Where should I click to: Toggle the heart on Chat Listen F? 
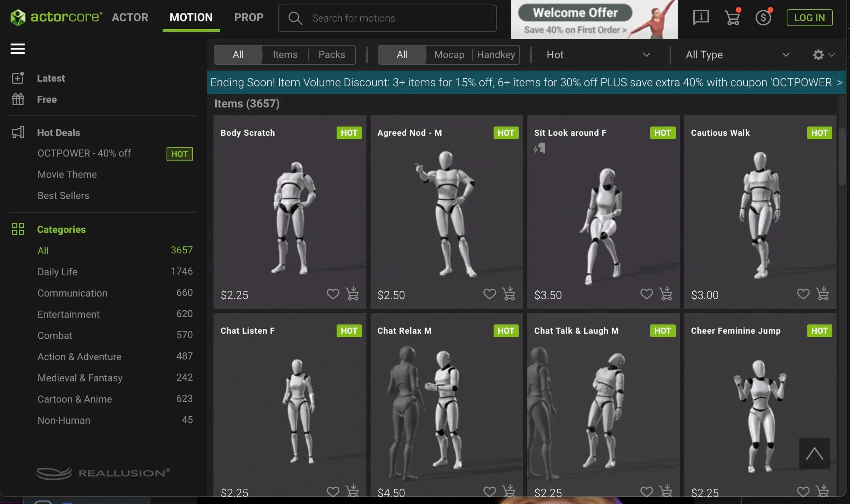(x=333, y=491)
